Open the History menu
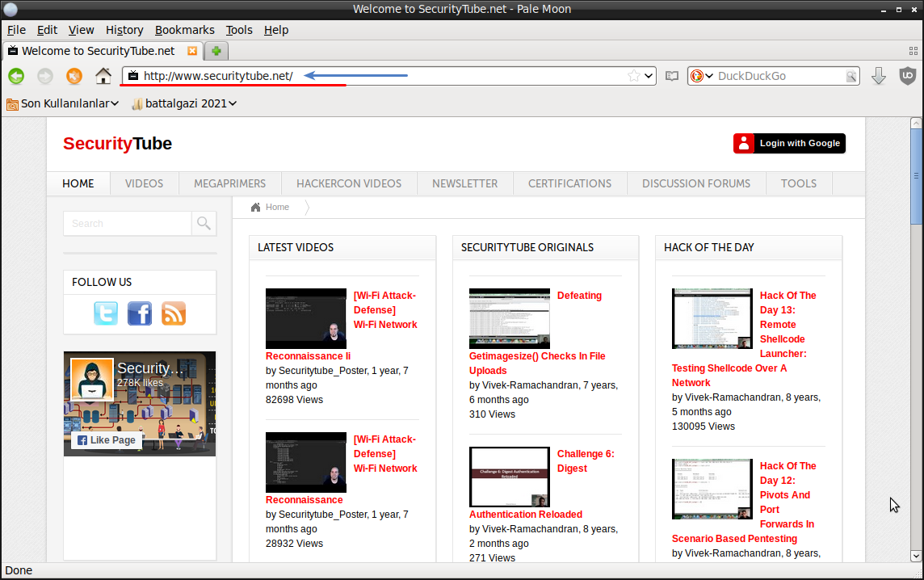This screenshot has height=580, width=924. point(124,30)
